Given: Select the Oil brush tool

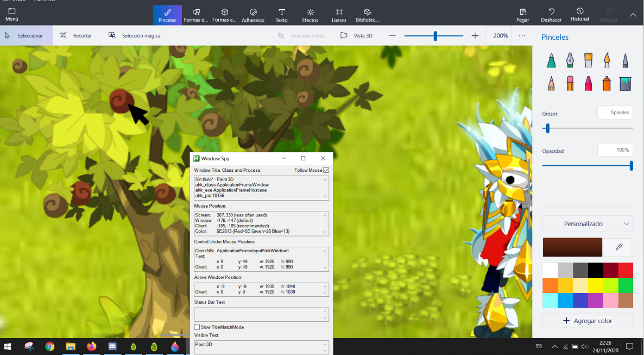Looking at the screenshot, I should click(x=588, y=60).
